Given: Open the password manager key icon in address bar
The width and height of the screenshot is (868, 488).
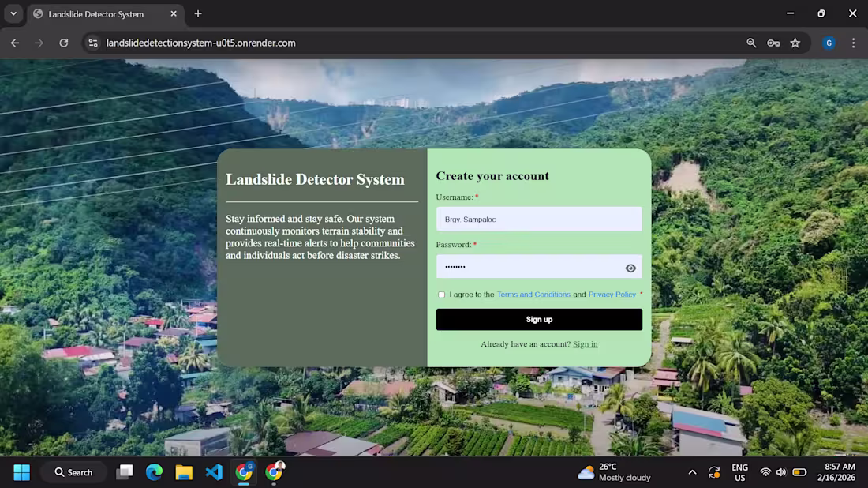Looking at the screenshot, I should point(773,43).
